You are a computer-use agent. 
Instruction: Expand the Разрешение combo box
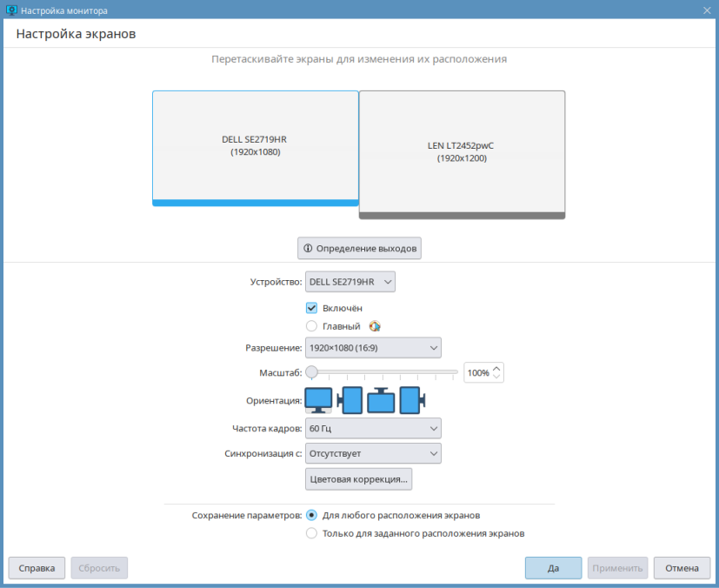[373, 348]
